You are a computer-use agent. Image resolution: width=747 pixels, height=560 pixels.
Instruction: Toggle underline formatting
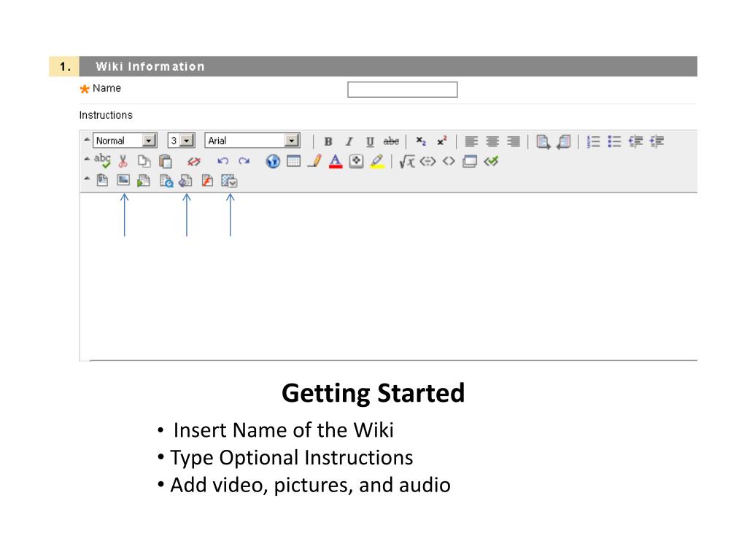(x=370, y=141)
